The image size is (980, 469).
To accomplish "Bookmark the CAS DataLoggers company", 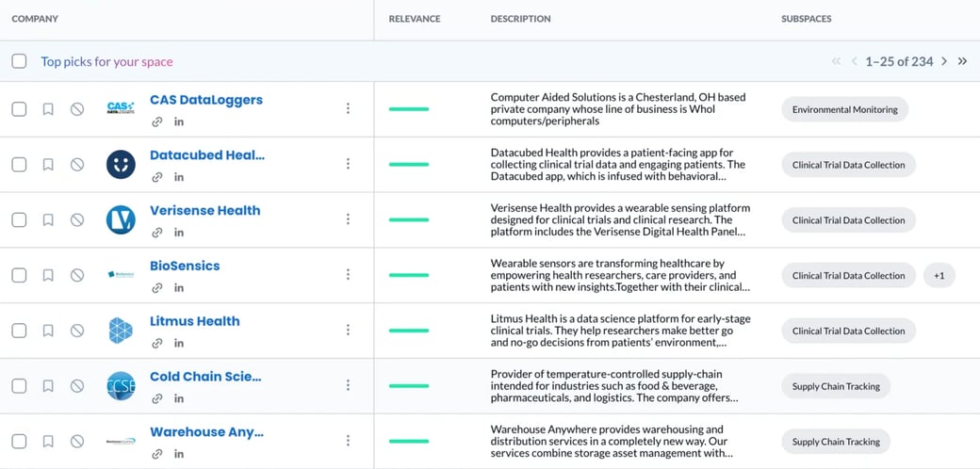I will (x=48, y=109).
